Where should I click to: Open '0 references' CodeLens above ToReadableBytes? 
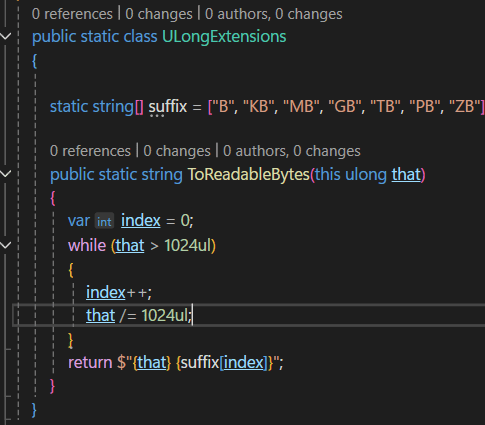(90, 151)
